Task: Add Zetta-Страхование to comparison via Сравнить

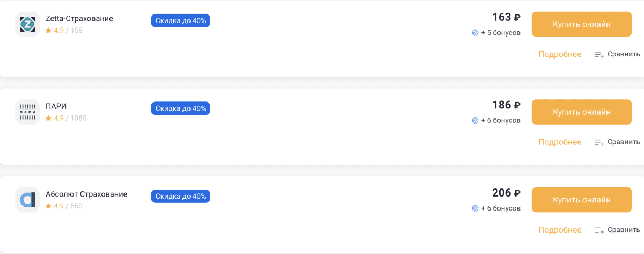Action: pyautogui.click(x=617, y=54)
